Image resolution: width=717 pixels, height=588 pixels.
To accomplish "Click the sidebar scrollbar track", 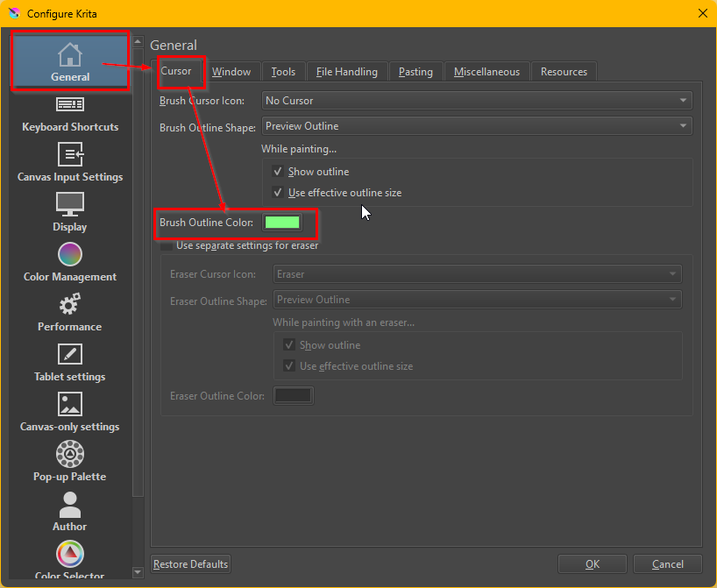I will click(138, 530).
